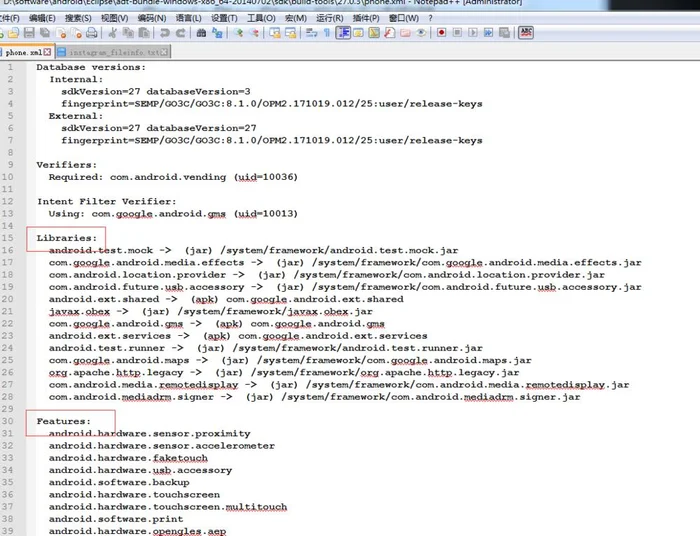Click the Zoom In toolbar icon
Image resolution: width=700 pixels, height=536 pixels.
[x=238, y=33]
